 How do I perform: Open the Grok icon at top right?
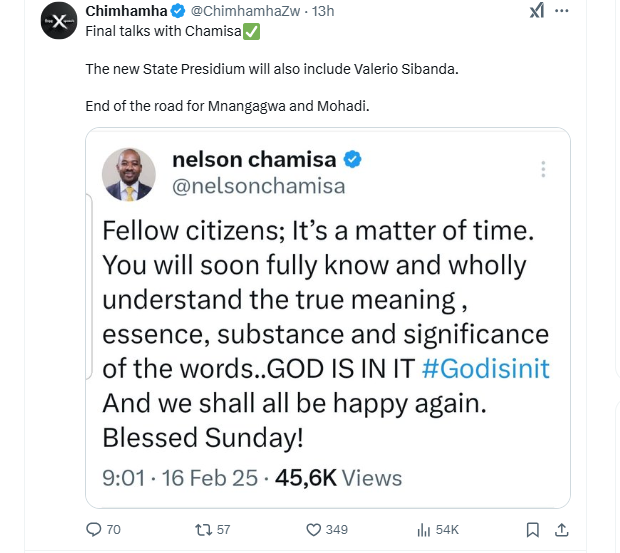coord(536,11)
